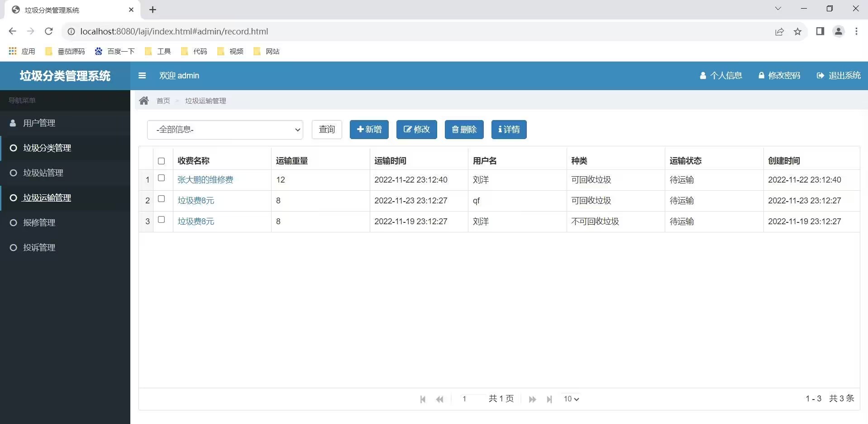Viewport: 868px width, 424px height.
Task: Go forward using browser forward arrow
Action: [x=30, y=31]
